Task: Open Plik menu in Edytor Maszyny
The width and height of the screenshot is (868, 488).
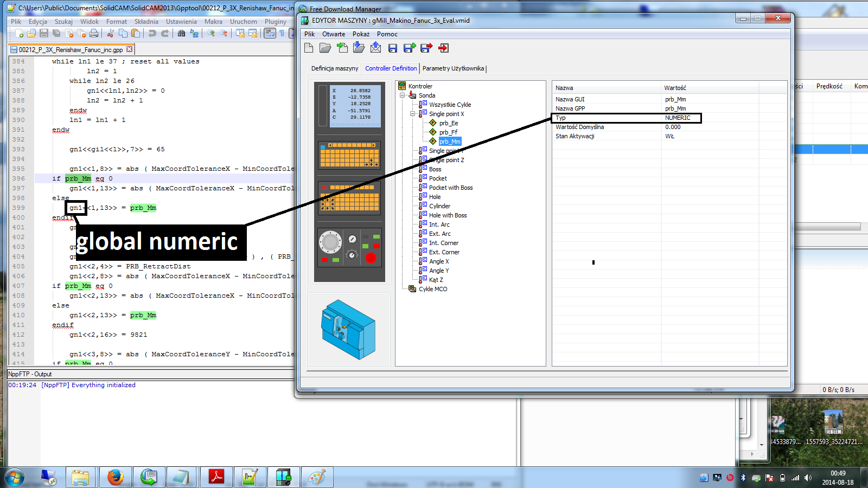Action: 309,34
